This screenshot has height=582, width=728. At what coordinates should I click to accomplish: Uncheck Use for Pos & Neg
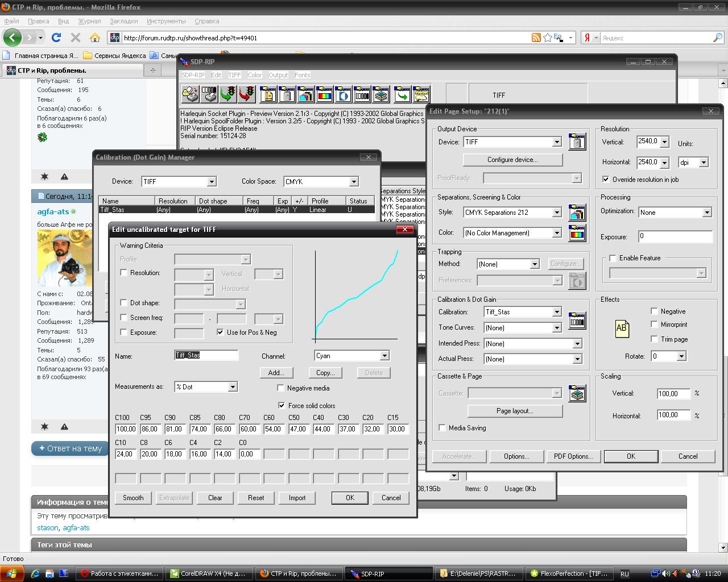(220, 332)
